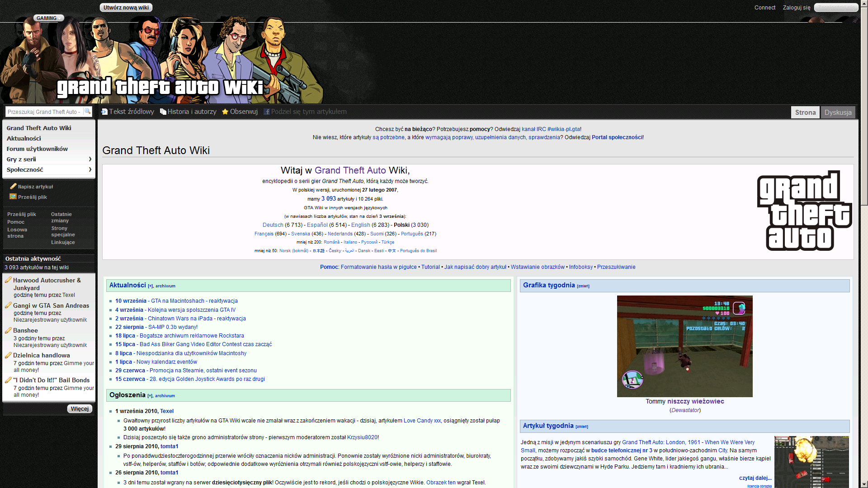Open the GAMING dropdown
The width and height of the screenshot is (868, 488).
49,18
